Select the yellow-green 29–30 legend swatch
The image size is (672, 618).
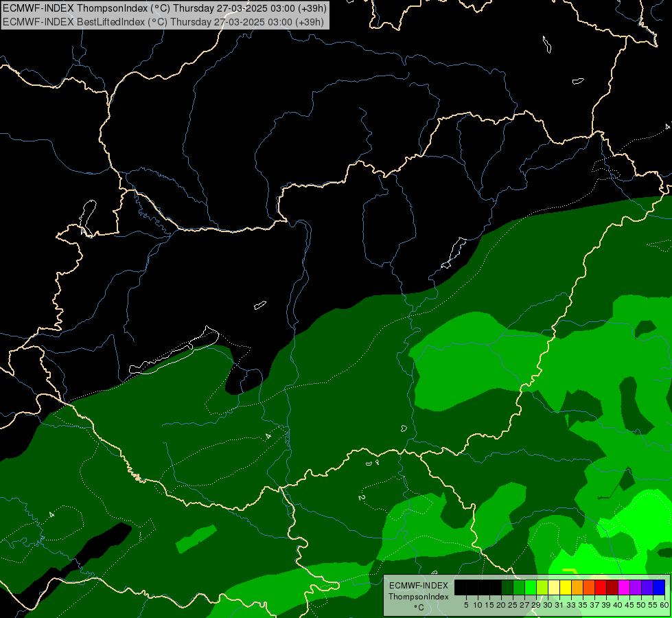(542, 587)
